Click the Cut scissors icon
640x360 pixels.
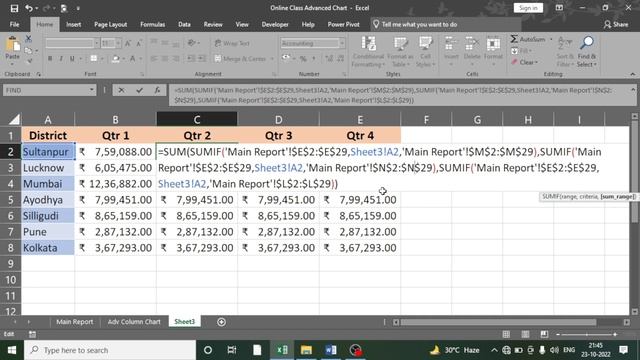click(28, 39)
